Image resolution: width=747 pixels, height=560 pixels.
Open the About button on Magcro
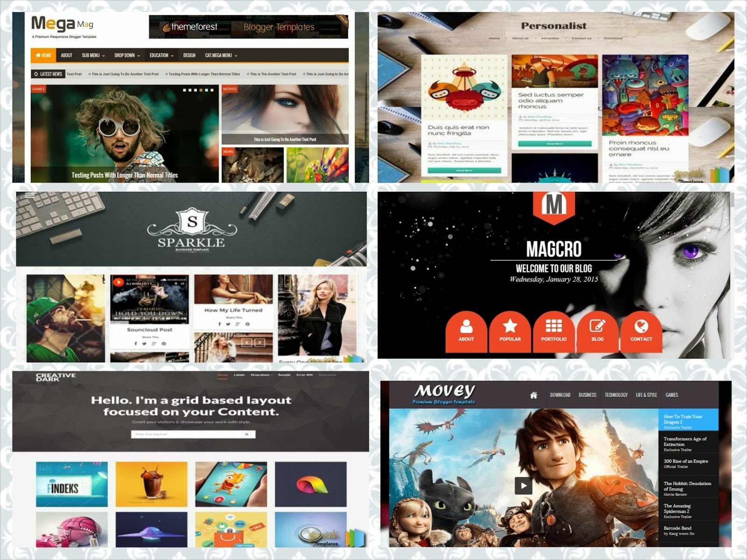coord(466,331)
